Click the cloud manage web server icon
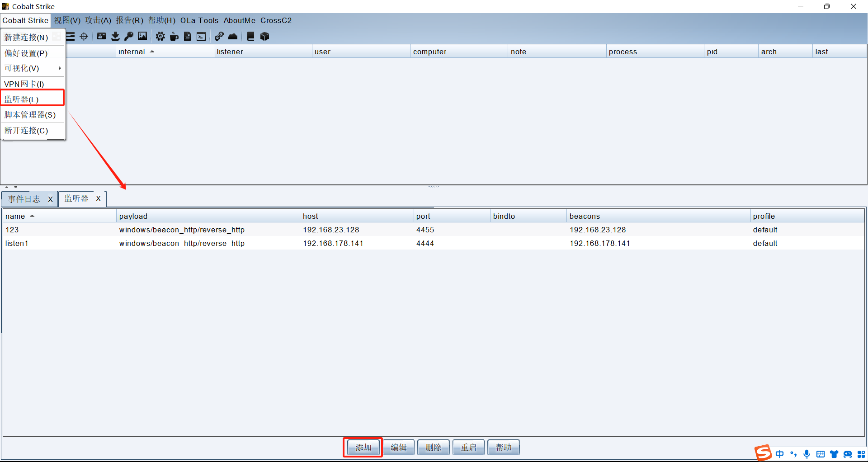868x462 pixels. click(x=233, y=37)
